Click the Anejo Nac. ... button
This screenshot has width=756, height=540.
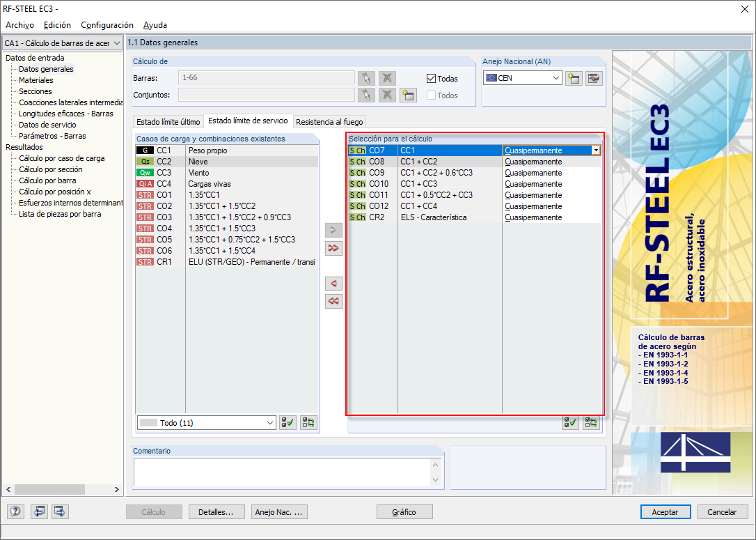pyautogui.click(x=279, y=512)
